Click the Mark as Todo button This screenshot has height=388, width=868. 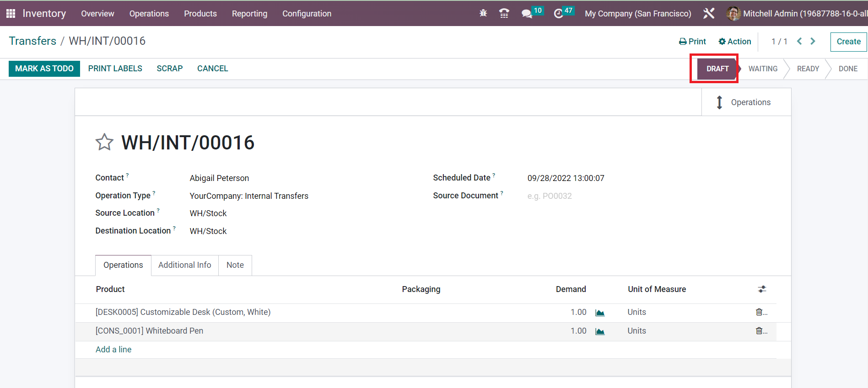[44, 69]
